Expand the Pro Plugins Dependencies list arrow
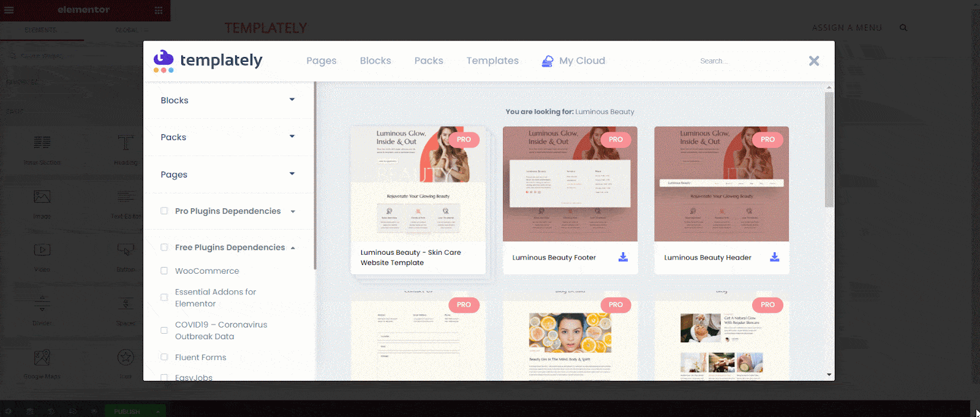The image size is (980, 417). (x=293, y=211)
